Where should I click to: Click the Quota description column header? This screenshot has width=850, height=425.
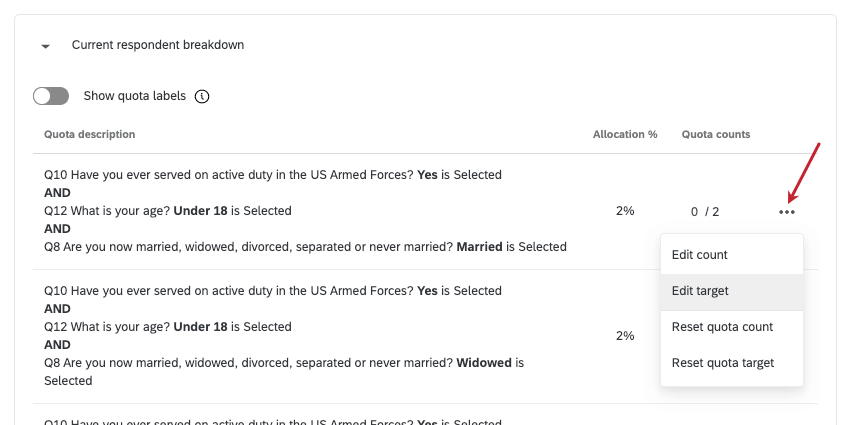pos(89,134)
